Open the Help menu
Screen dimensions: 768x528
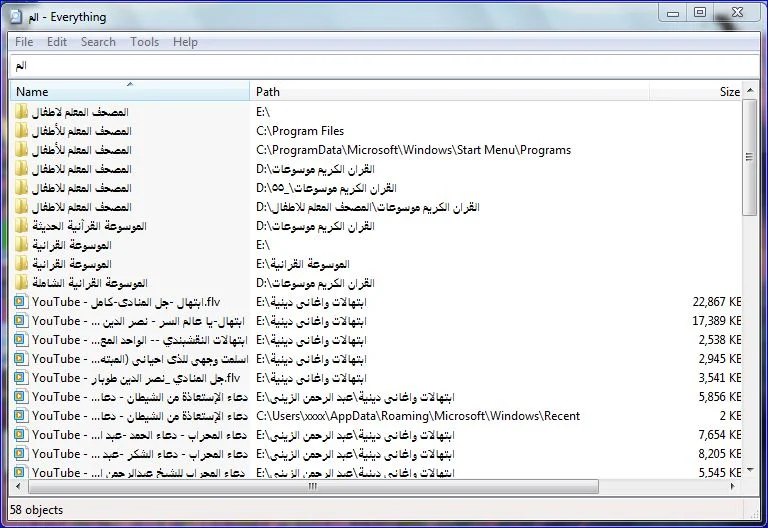185,42
